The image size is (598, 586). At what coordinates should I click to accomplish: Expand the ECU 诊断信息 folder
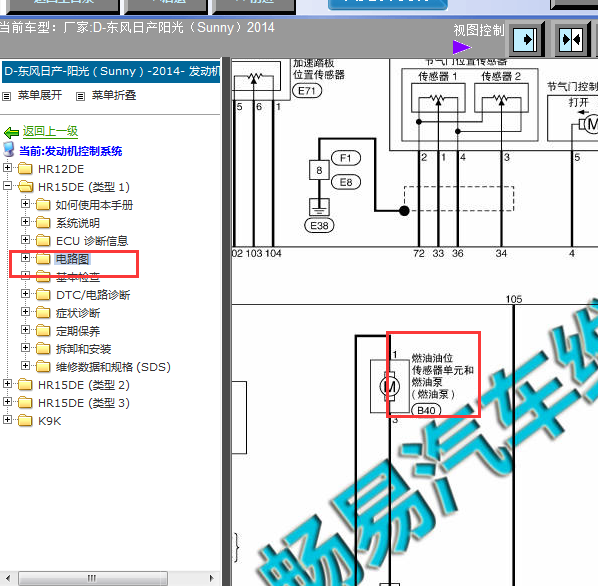pos(25,239)
